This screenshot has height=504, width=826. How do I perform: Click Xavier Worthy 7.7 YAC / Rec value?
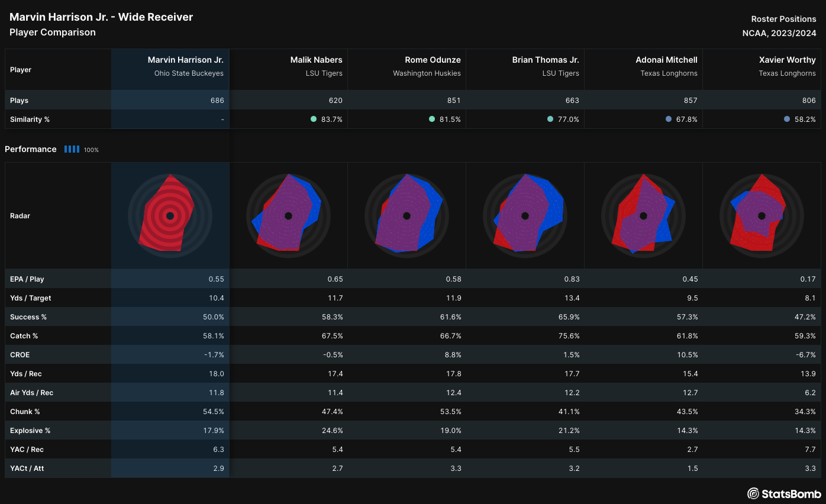click(x=811, y=450)
